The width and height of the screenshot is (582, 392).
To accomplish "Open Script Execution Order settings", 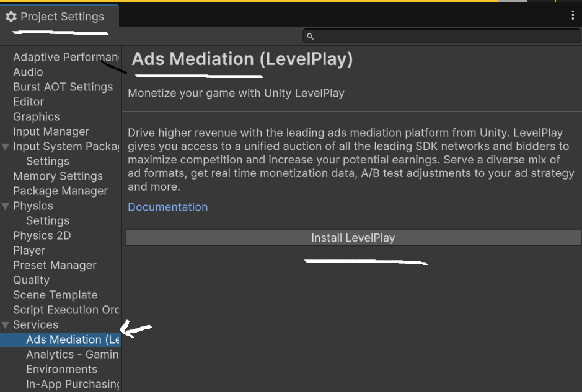I will point(66,310).
